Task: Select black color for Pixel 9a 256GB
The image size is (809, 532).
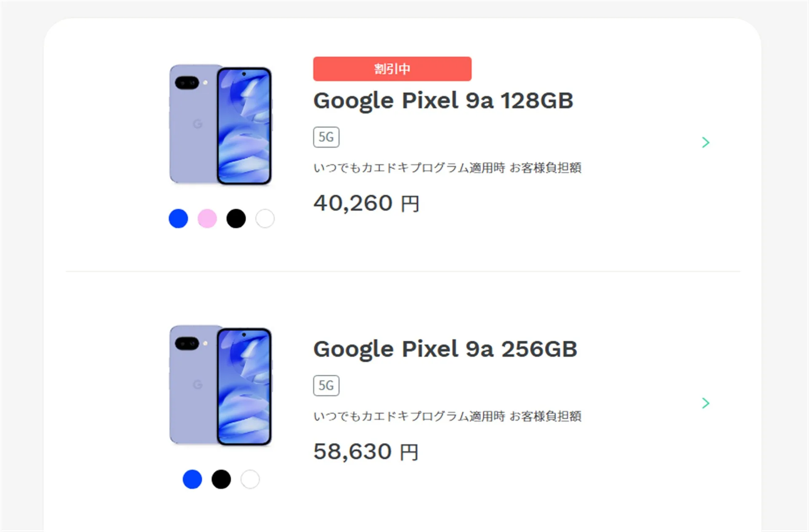Action: pyautogui.click(x=221, y=479)
